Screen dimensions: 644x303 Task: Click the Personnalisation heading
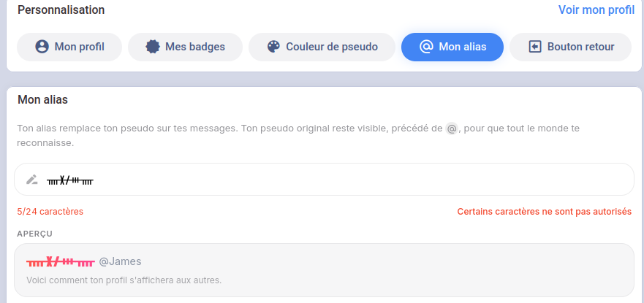(x=61, y=9)
